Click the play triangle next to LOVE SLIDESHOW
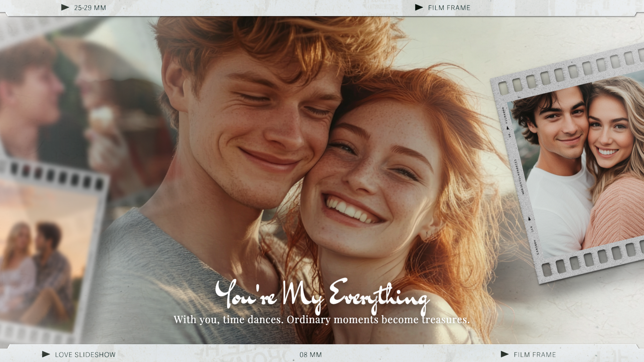Viewport: 644px width, 362px height. [46, 354]
